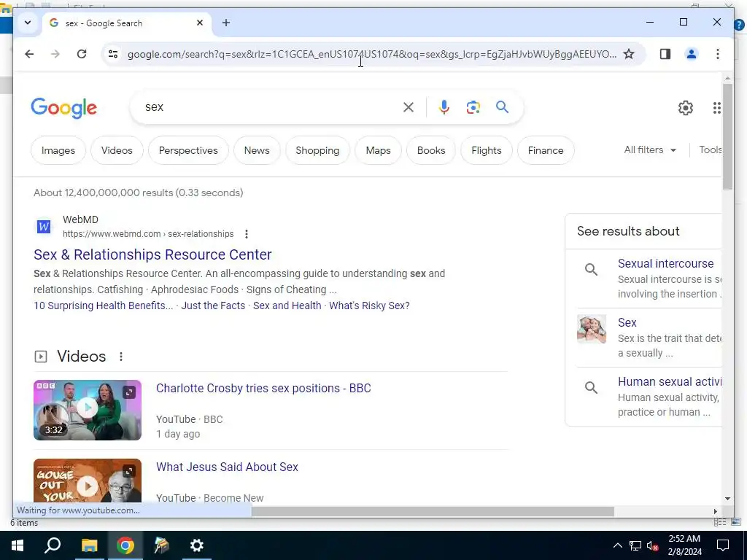Click the horizontal scrollbar thumb

point(433,511)
